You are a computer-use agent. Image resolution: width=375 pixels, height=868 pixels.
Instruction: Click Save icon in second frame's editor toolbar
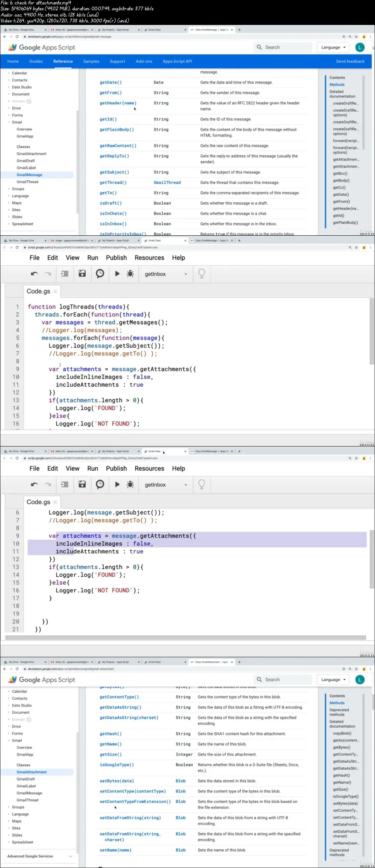click(82, 273)
